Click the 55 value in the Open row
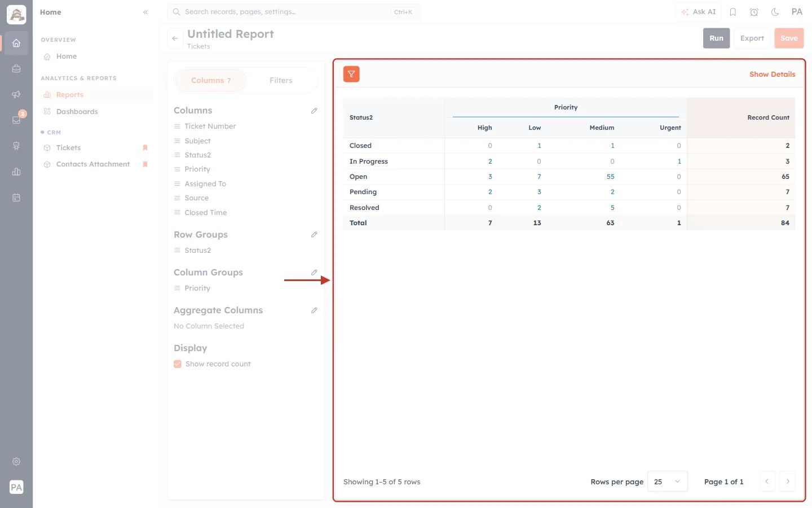The height and width of the screenshot is (508, 812). pos(610,177)
